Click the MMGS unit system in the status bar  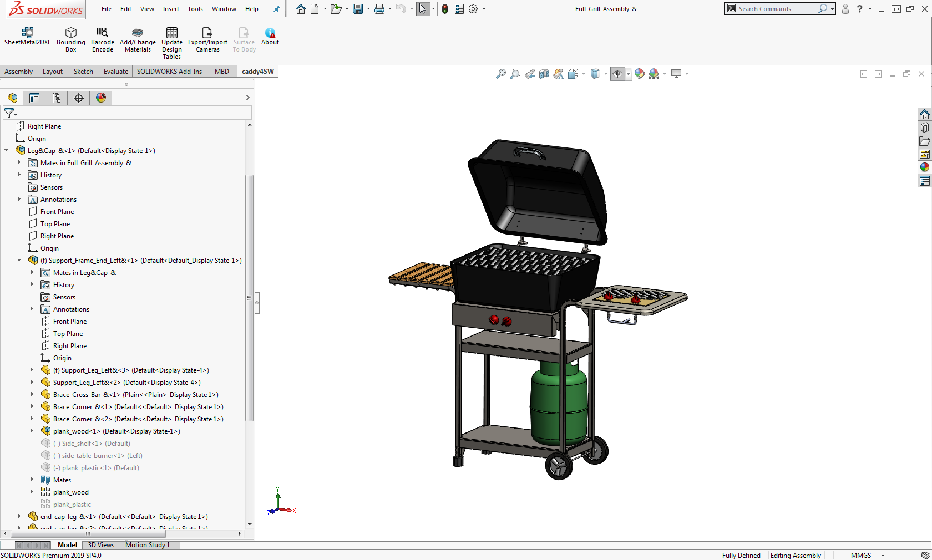point(861,555)
